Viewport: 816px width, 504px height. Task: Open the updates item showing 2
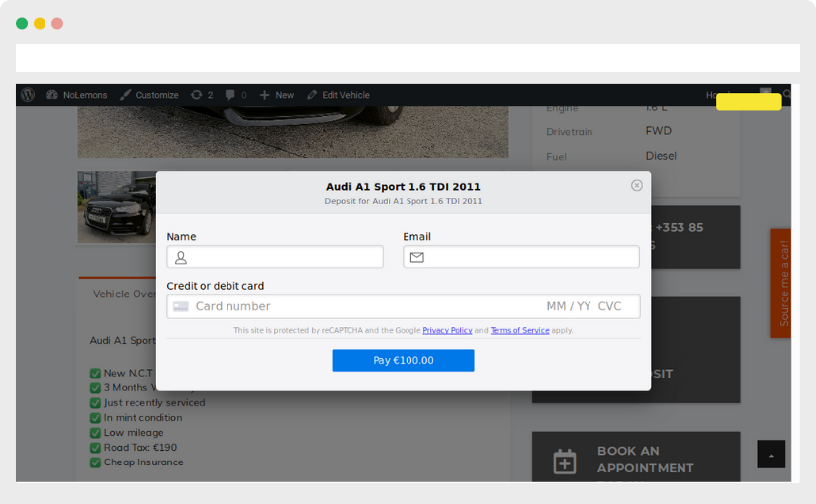202,95
